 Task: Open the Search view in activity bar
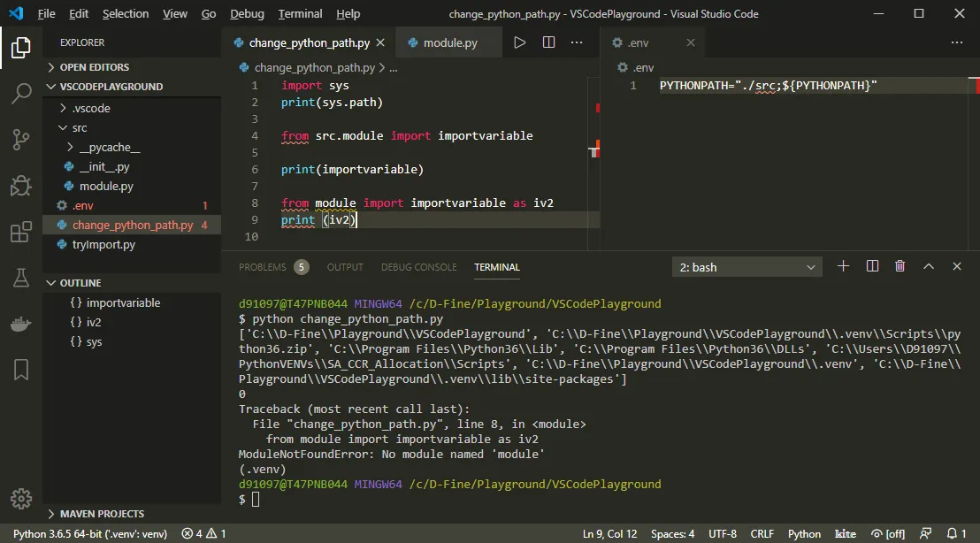[20, 94]
